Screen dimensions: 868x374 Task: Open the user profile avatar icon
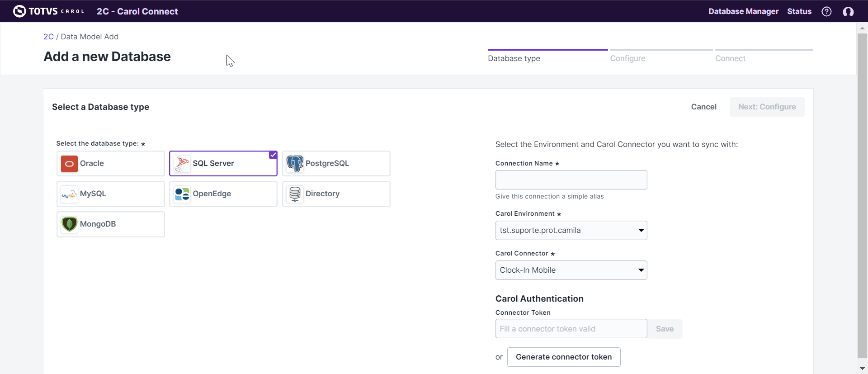point(848,11)
